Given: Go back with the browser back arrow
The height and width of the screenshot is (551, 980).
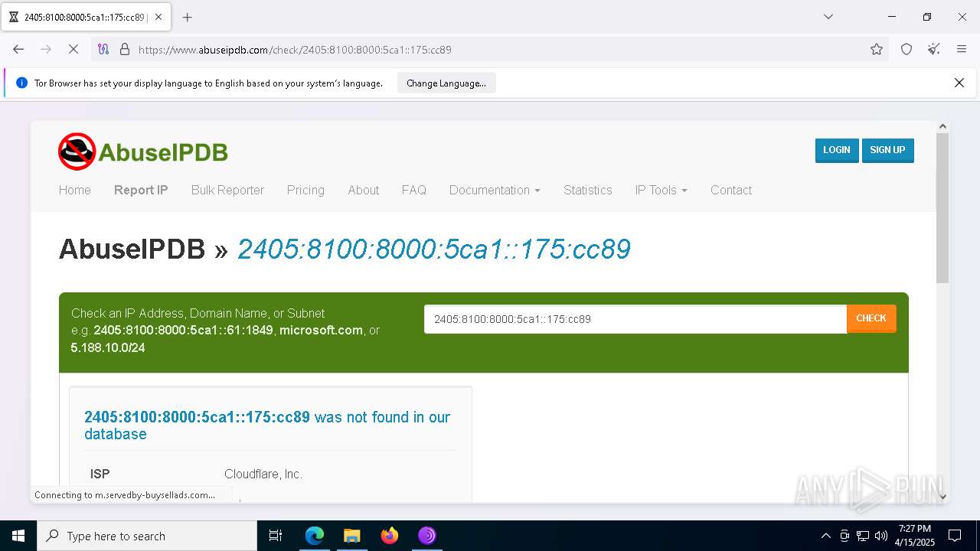Looking at the screenshot, I should point(18,49).
